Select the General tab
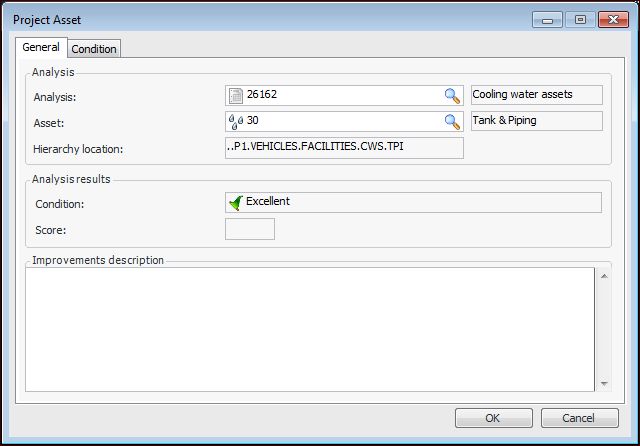The image size is (640, 446). 41,47
